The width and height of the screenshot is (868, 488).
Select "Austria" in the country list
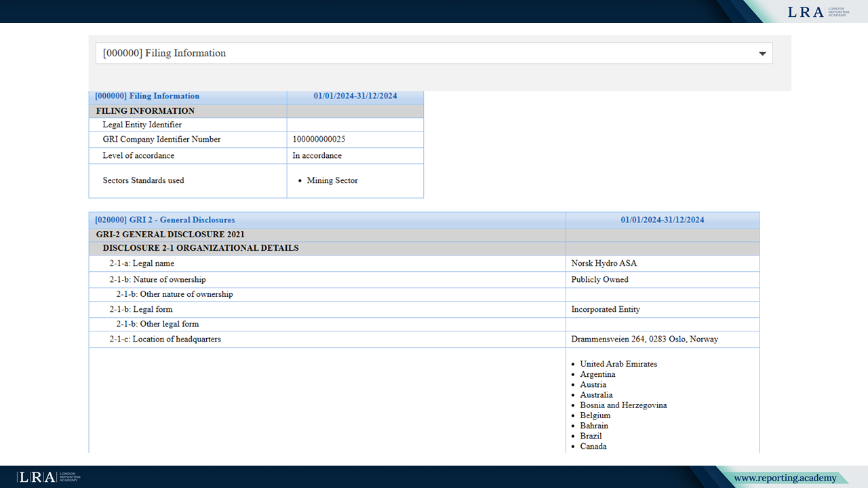(x=593, y=385)
